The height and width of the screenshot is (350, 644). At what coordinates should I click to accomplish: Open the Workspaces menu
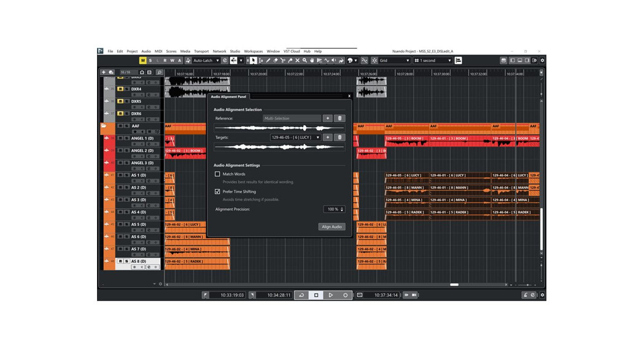point(254,52)
